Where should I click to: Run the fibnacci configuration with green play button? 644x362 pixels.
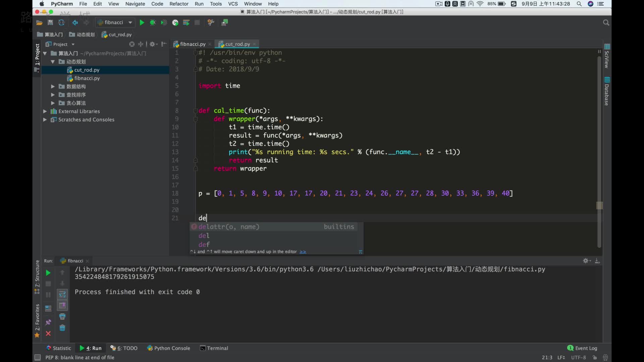(142, 22)
